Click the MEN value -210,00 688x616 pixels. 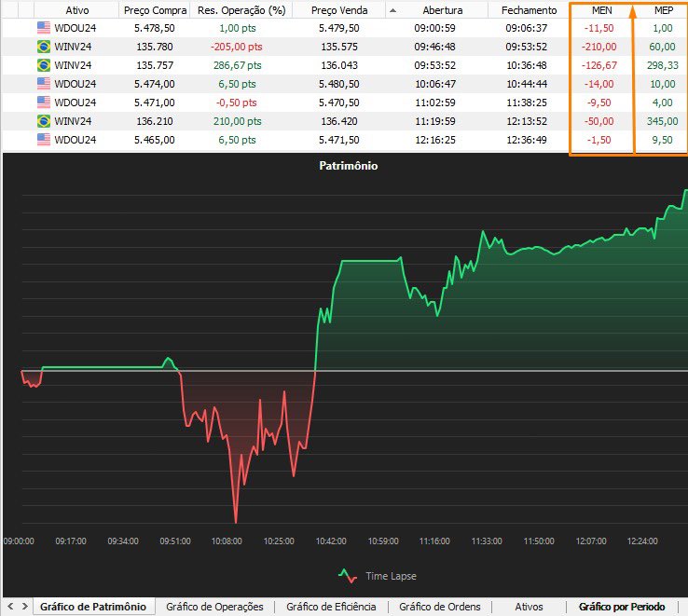pyautogui.click(x=599, y=47)
